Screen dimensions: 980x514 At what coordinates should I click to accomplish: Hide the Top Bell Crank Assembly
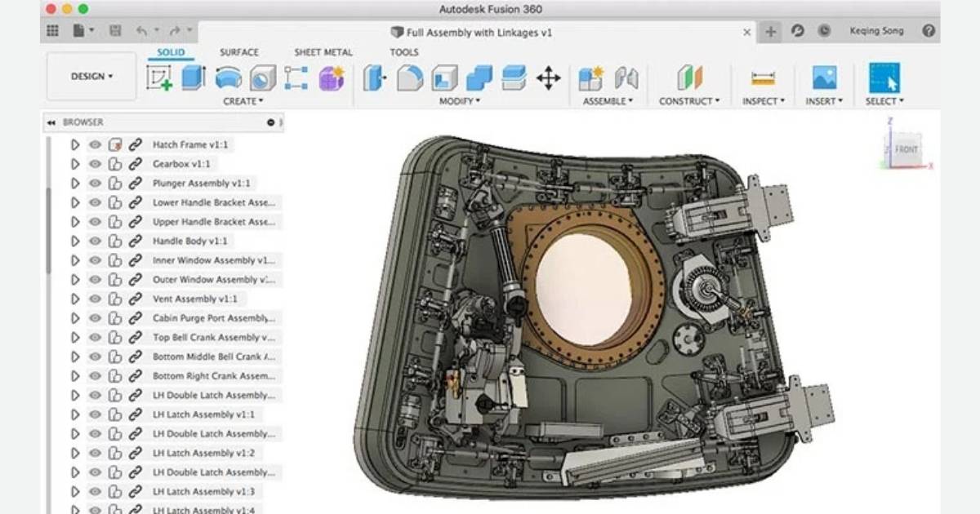[95, 337]
